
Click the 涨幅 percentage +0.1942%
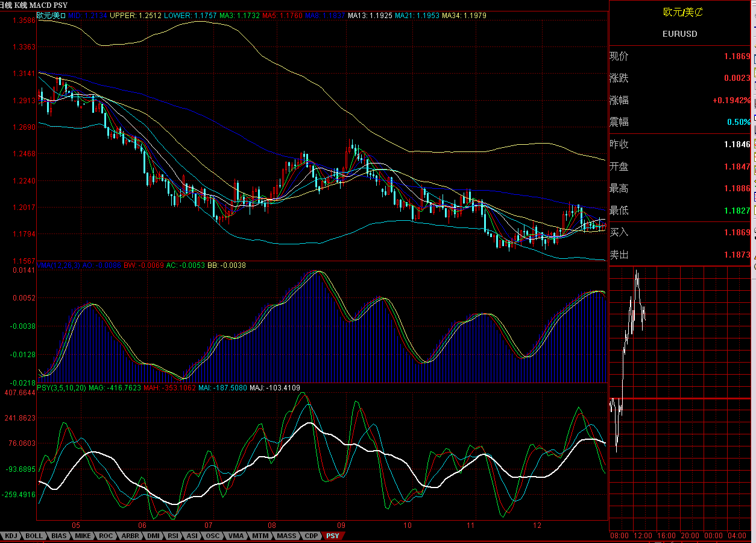tap(732, 100)
